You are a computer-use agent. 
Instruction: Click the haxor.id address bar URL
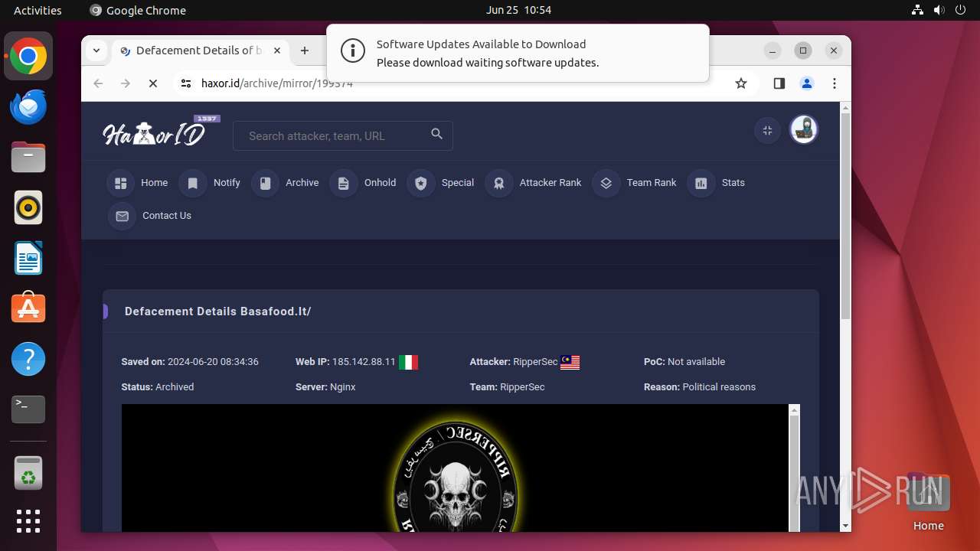coord(277,83)
